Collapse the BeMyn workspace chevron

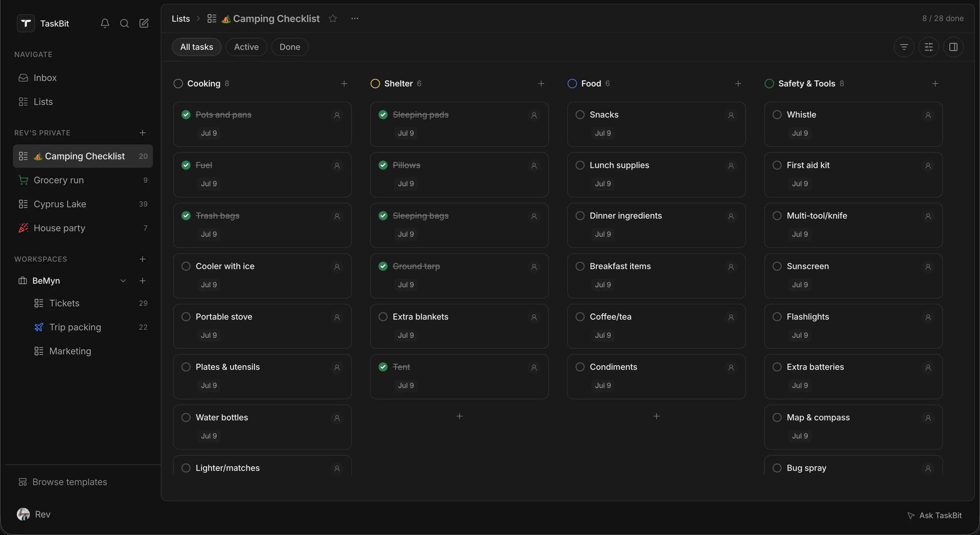pyautogui.click(x=123, y=281)
